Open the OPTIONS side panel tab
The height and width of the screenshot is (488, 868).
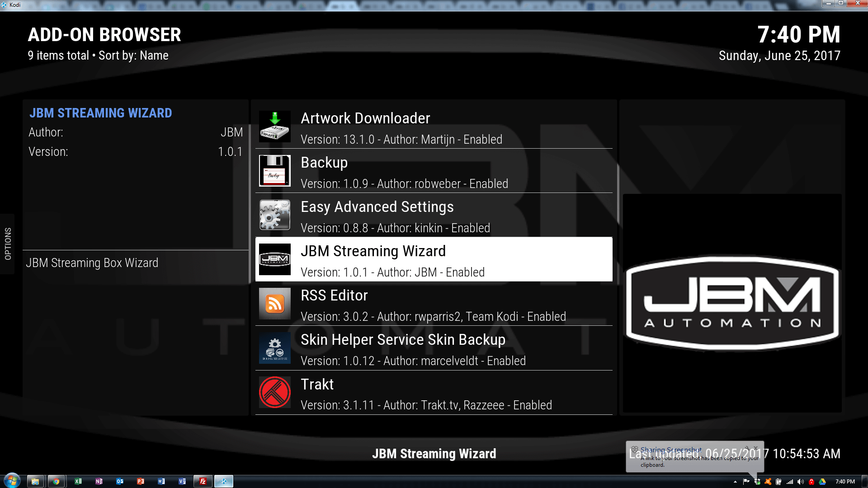pos(8,244)
